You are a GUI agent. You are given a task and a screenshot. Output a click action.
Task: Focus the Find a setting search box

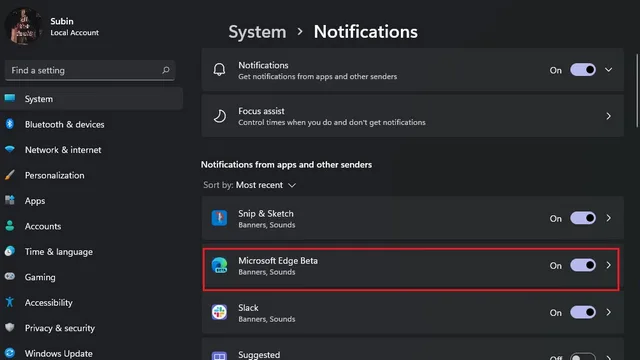(x=90, y=70)
